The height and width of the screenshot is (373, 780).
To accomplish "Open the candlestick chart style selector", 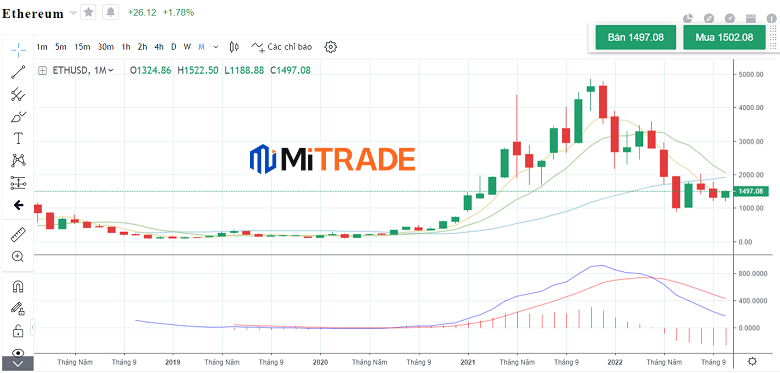I will pos(234,47).
